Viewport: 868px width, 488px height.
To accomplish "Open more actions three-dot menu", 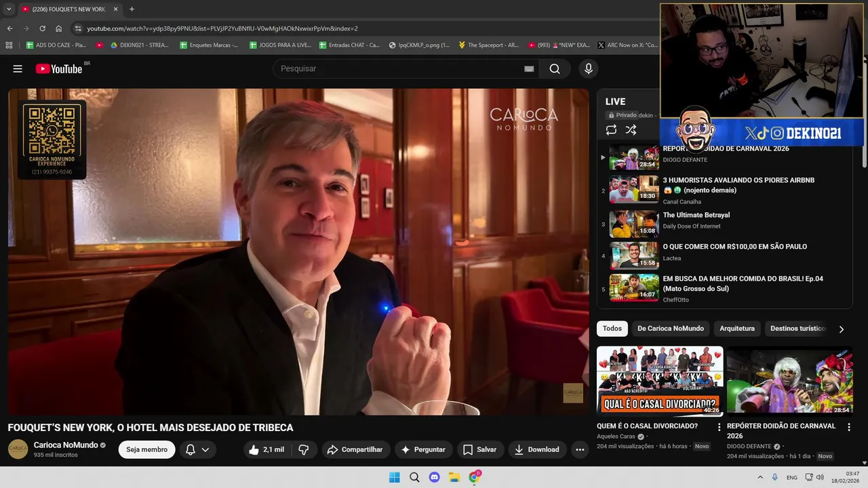I will pyautogui.click(x=580, y=449).
